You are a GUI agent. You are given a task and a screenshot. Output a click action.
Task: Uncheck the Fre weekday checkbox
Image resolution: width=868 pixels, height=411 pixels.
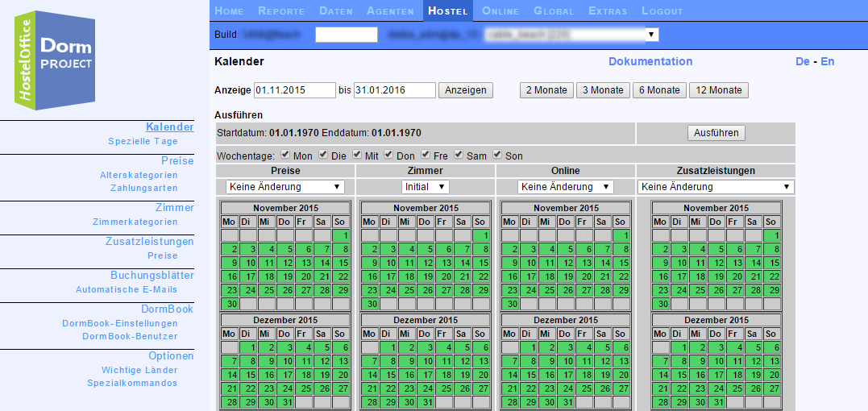coord(426,154)
